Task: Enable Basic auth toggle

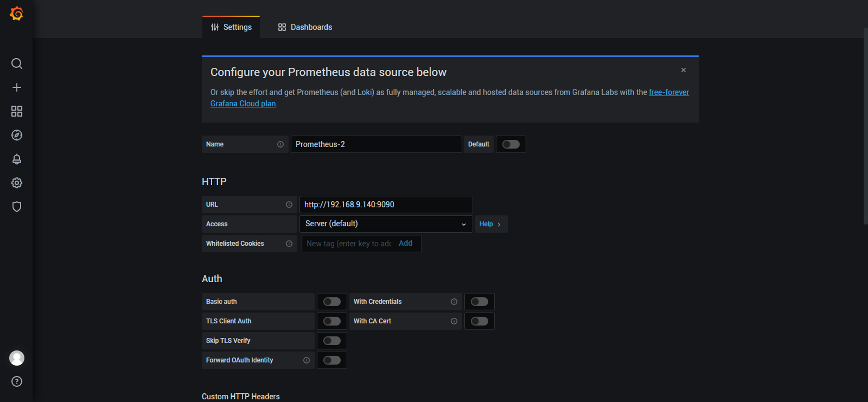Action: click(332, 302)
